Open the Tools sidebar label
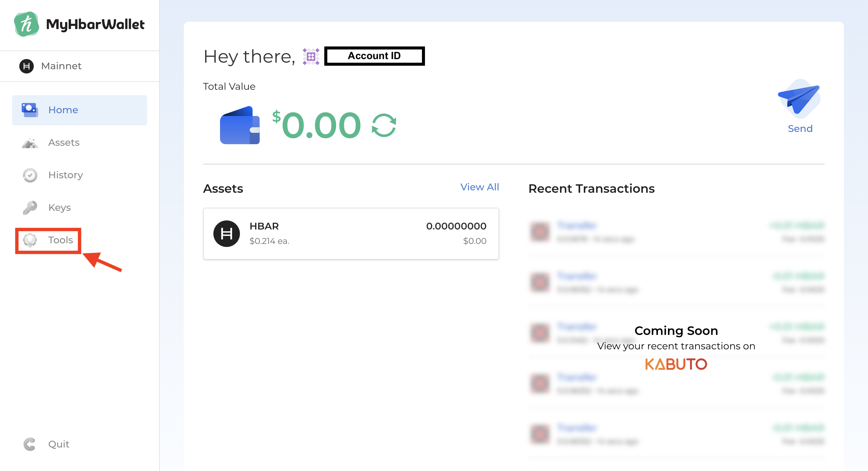Screen dimensions: 868x471 60,240
